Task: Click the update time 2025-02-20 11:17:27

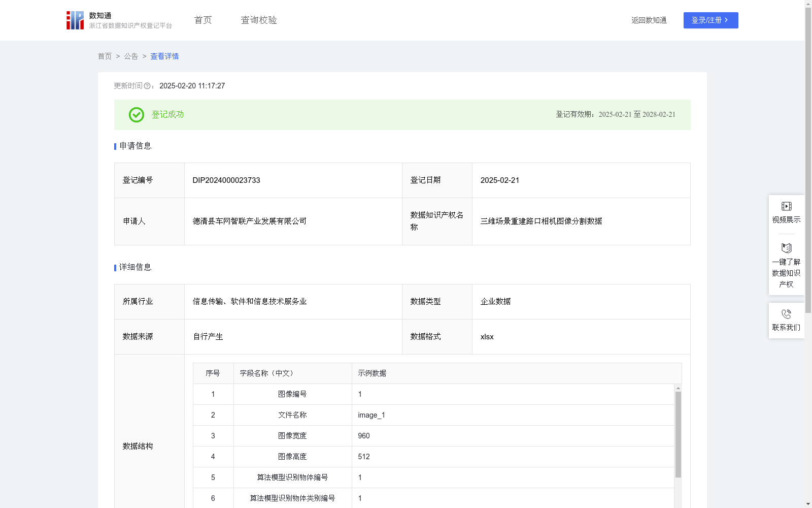Action: (x=192, y=86)
